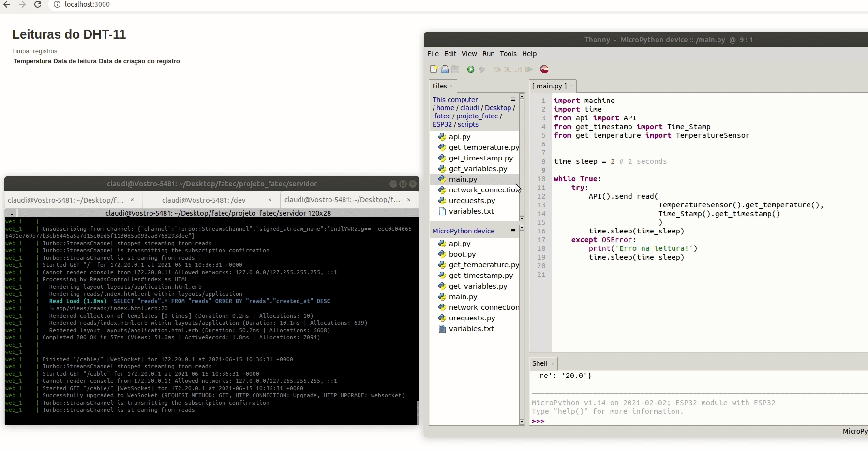Click the terminal split layout icon
Screen dimensions: 868x450
pos(10,213)
